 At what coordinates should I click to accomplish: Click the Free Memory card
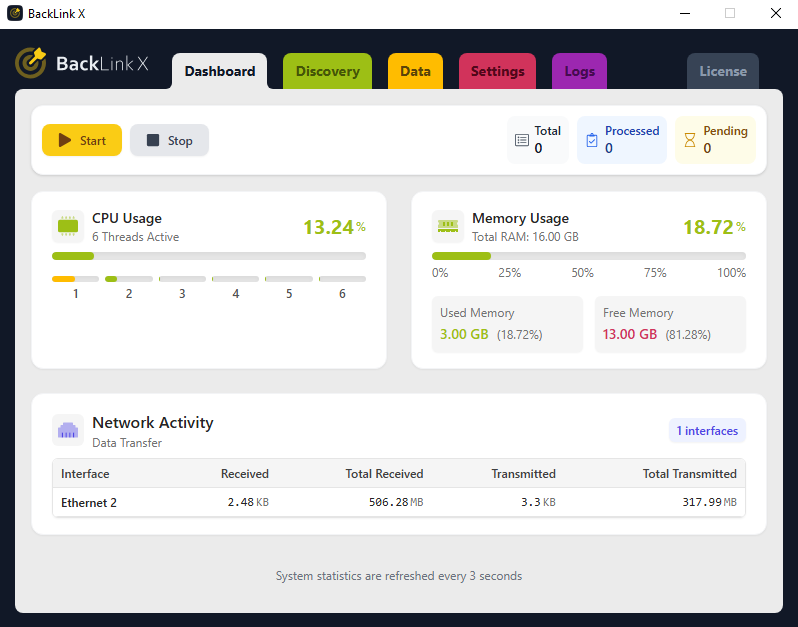tap(670, 325)
